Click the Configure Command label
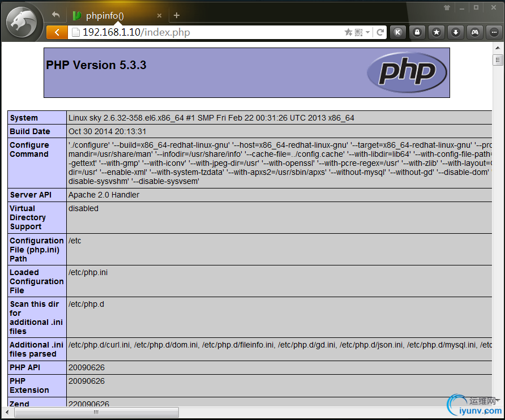 pos(29,149)
